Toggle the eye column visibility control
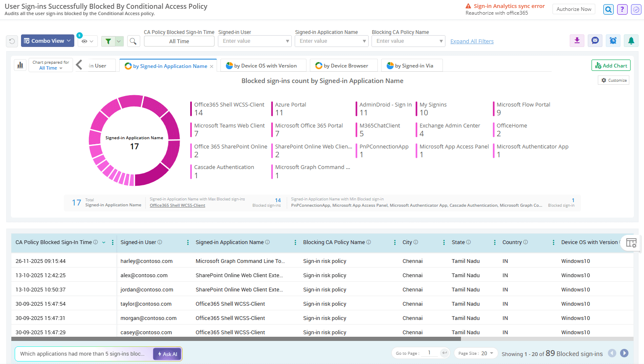 point(87,41)
